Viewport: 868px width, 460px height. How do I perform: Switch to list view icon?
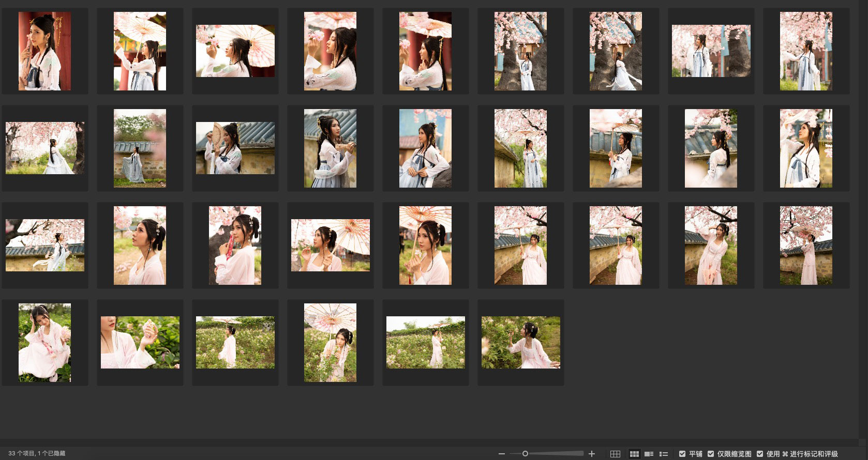664,454
